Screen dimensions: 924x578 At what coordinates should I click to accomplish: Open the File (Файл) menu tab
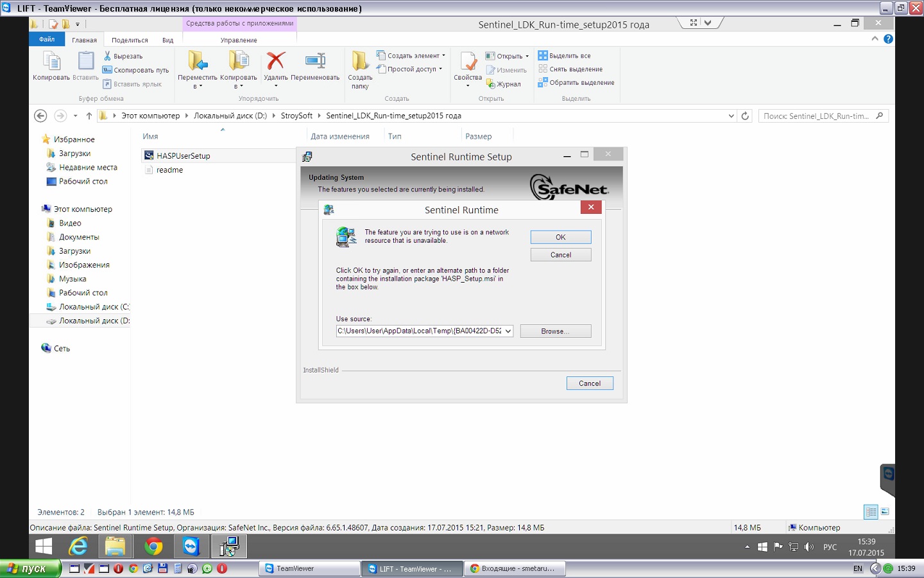click(x=47, y=40)
